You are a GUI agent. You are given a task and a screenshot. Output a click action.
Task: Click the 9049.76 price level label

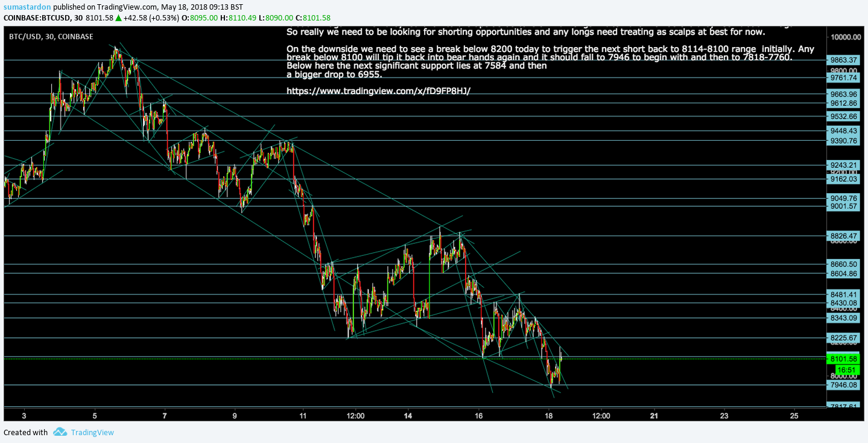(x=844, y=198)
